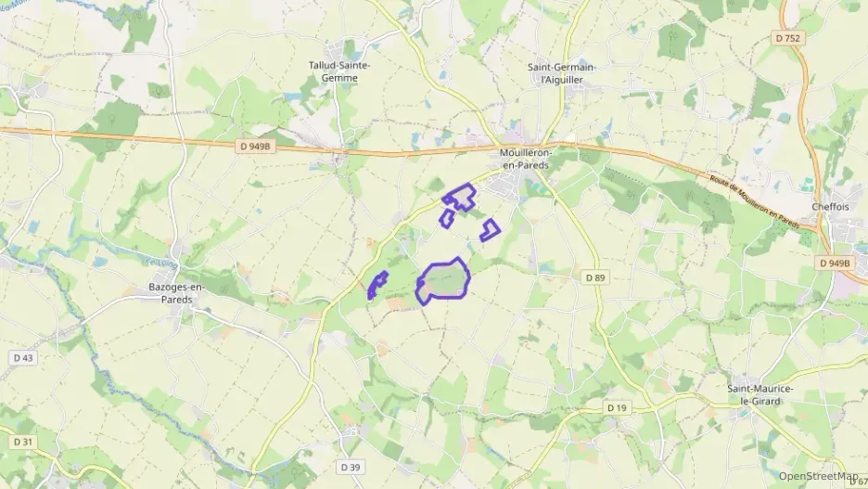The width and height of the screenshot is (868, 489).
Task: Open the OpenStreetMap attribution link
Action: point(819,476)
